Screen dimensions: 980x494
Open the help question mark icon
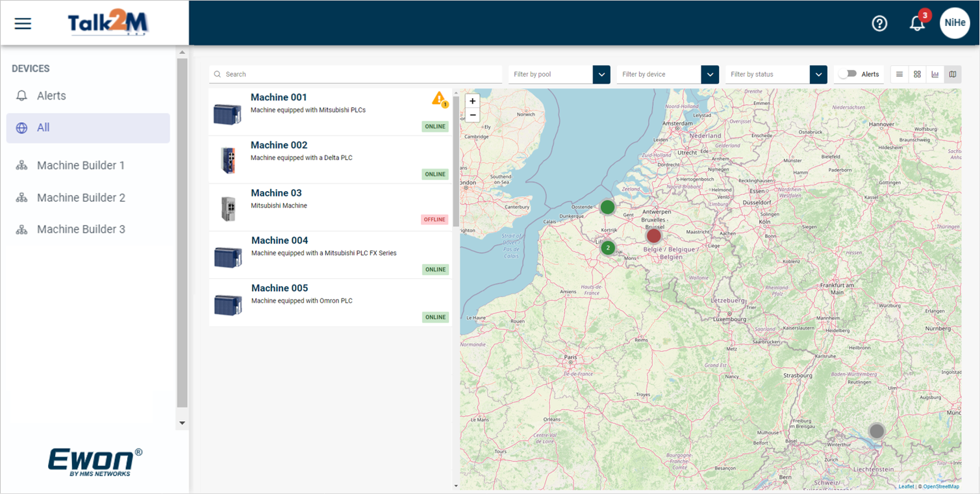pyautogui.click(x=879, y=23)
